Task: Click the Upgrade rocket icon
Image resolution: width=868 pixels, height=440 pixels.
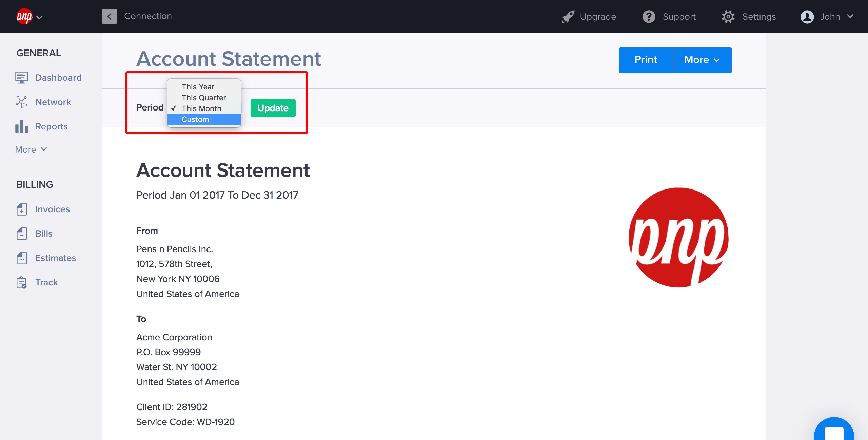Action: 568,17
